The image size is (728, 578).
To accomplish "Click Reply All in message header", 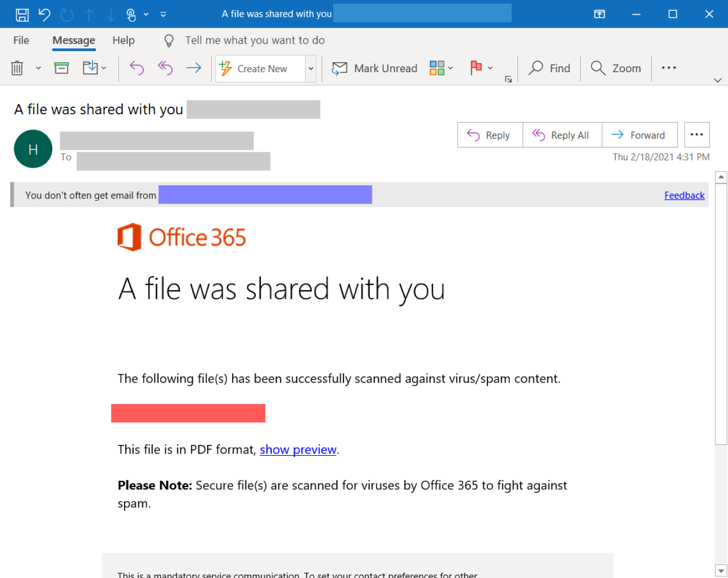I will (x=562, y=135).
